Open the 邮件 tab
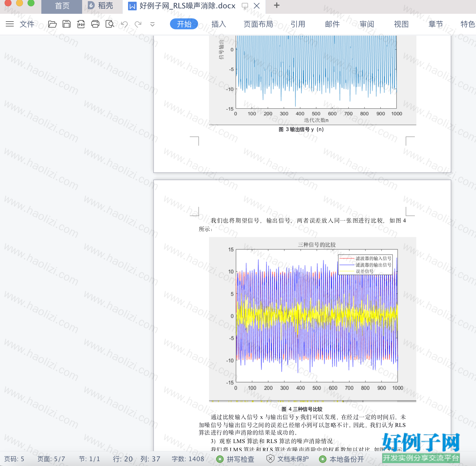The height and width of the screenshot is (466, 476). click(x=332, y=24)
